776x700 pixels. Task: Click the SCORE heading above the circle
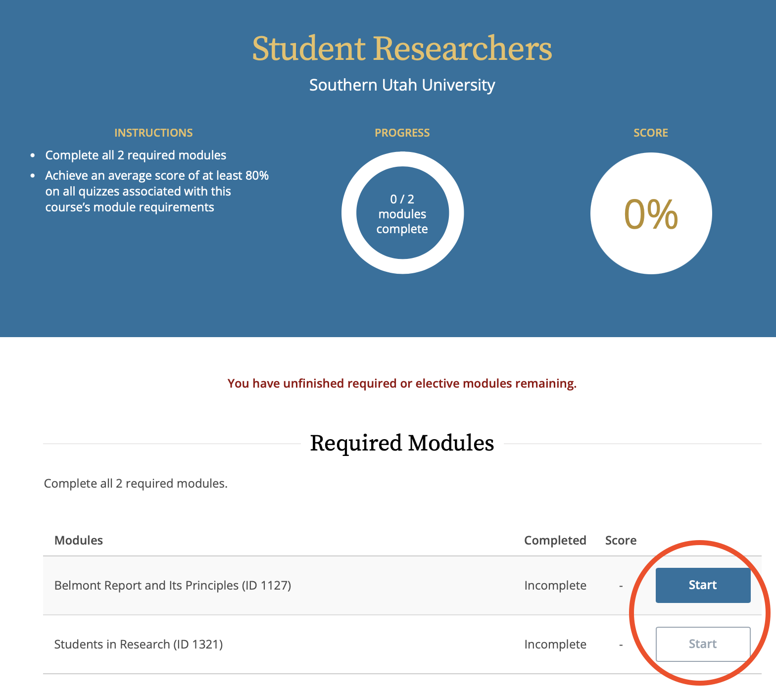pos(651,133)
